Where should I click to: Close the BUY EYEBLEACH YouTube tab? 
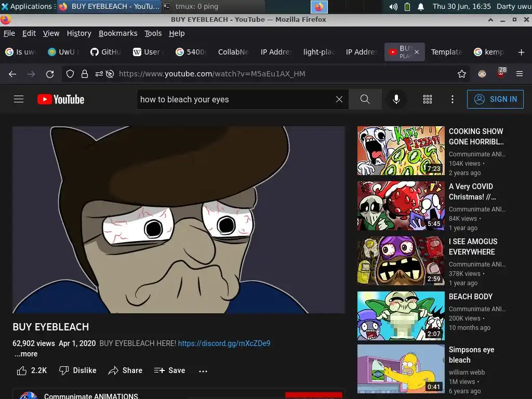[417, 52]
